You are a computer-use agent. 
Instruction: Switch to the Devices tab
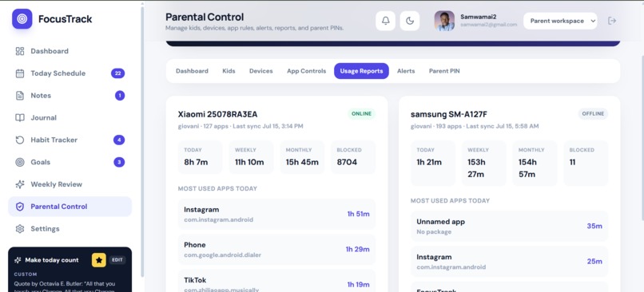click(x=260, y=71)
